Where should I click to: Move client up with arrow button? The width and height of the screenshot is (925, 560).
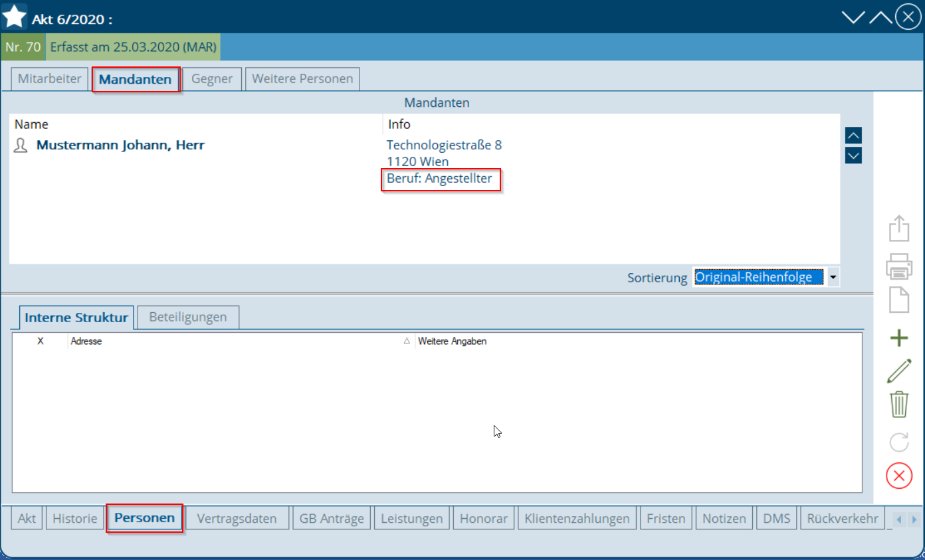(853, 136)
